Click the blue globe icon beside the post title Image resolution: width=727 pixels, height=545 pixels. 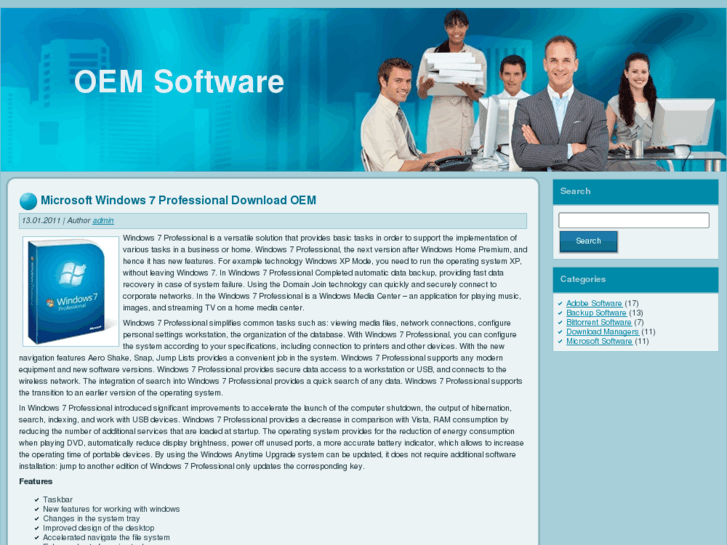pyautogui.click(x=28, y=201)
